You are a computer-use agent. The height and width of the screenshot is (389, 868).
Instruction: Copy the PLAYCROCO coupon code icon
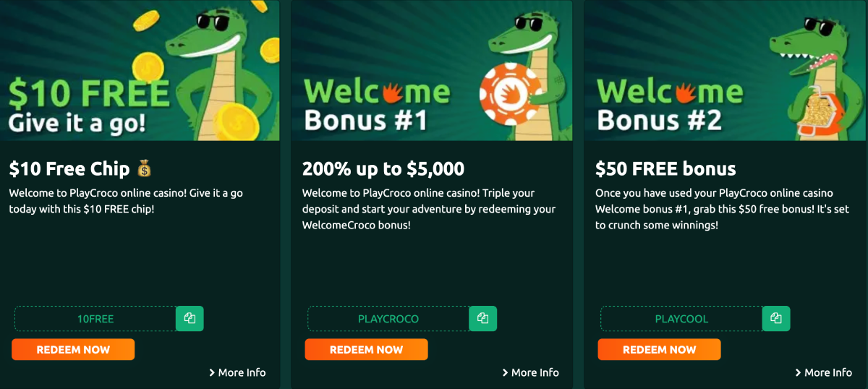tap(482, 318)
